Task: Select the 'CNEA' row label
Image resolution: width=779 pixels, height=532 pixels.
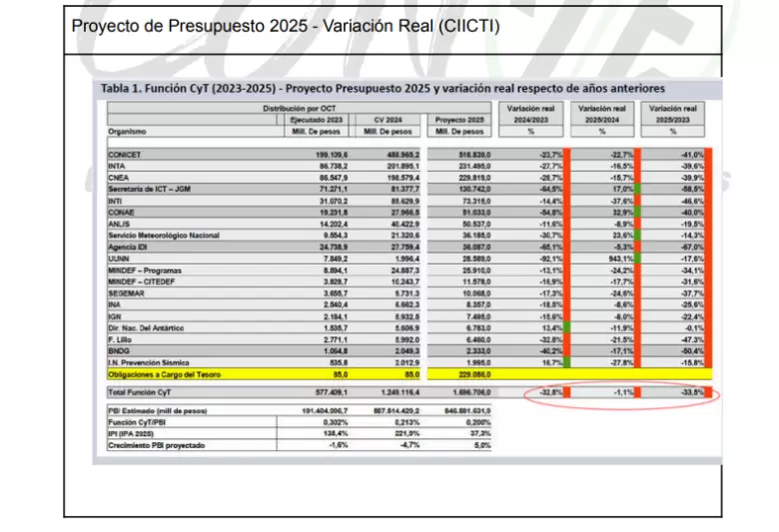Action: [x=118, y=178]
